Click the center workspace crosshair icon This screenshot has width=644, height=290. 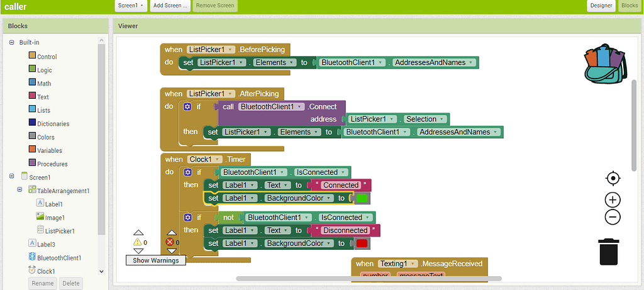point(613,178)
